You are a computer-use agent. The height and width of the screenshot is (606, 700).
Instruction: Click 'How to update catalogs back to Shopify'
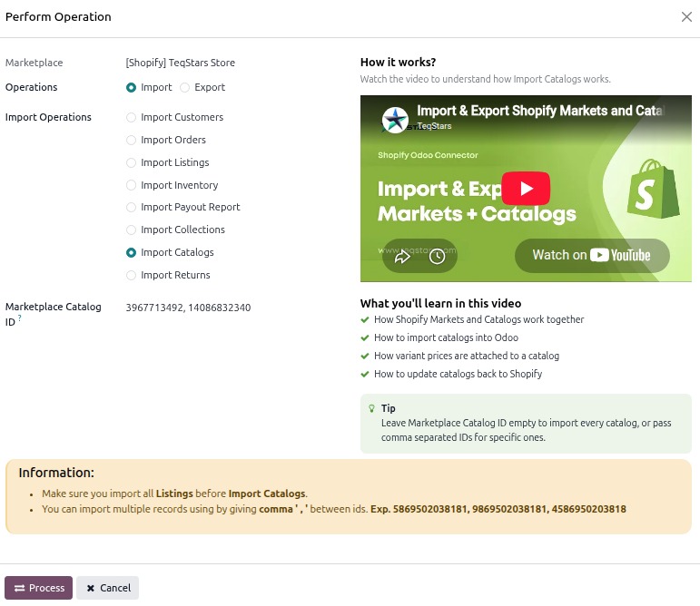[458, 374]
